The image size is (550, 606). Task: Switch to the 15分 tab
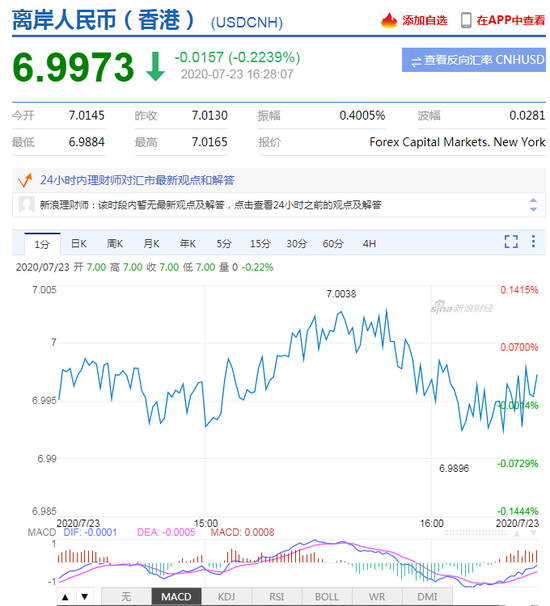click(x=260, y=243)
